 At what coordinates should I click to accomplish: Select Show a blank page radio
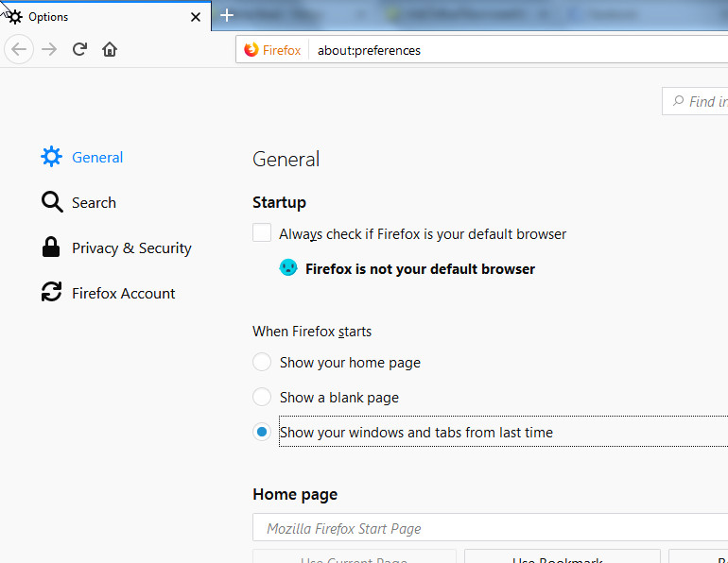[262, 397]
